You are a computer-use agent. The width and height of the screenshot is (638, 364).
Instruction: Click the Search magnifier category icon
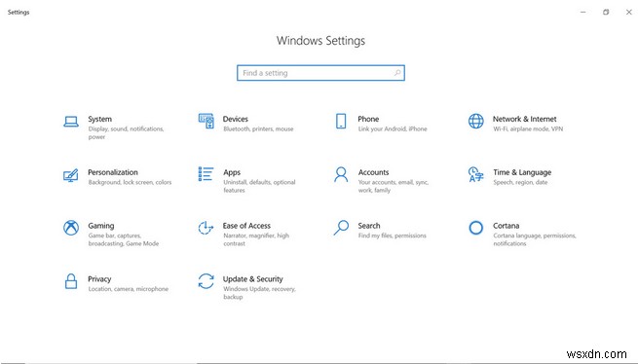pos(341,228)
